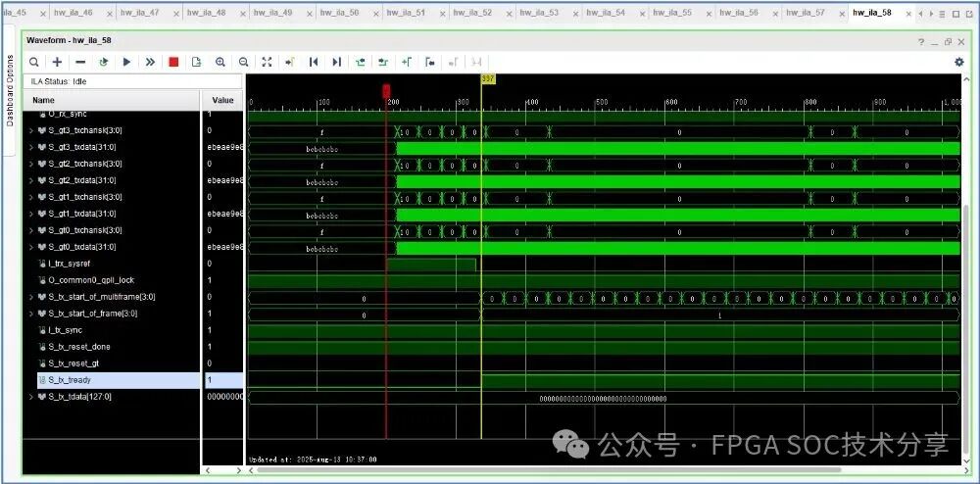Open Dashboard Options side panel
This screenshot has height=484, width=980.
10,90
